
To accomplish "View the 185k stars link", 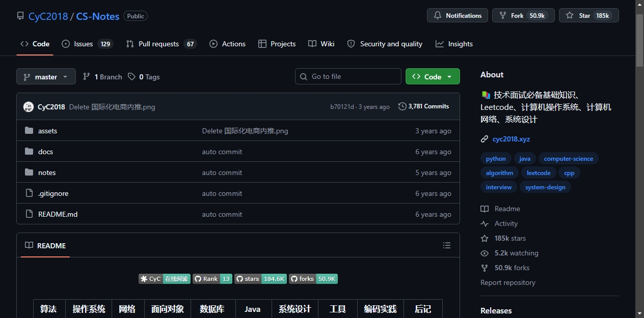I will pyautogui.click(x=503, y=238).
